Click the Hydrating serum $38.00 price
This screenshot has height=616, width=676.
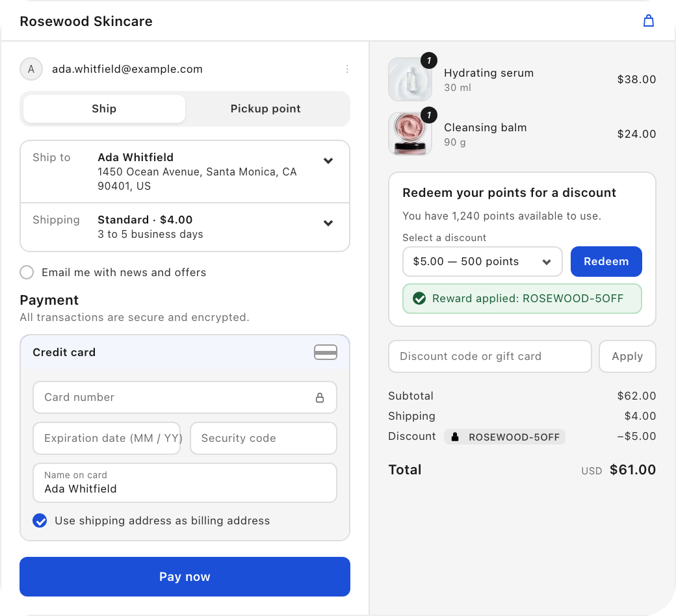[636, 79]
